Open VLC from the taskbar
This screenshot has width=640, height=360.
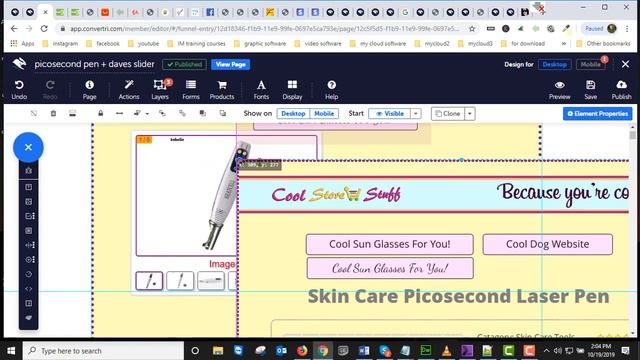(447, 351)
